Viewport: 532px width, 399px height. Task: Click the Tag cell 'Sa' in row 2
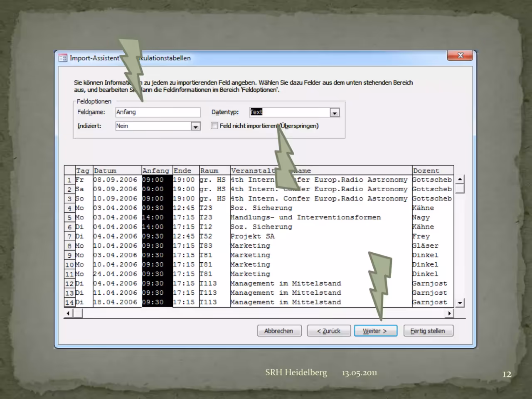[x=79, y=189]
